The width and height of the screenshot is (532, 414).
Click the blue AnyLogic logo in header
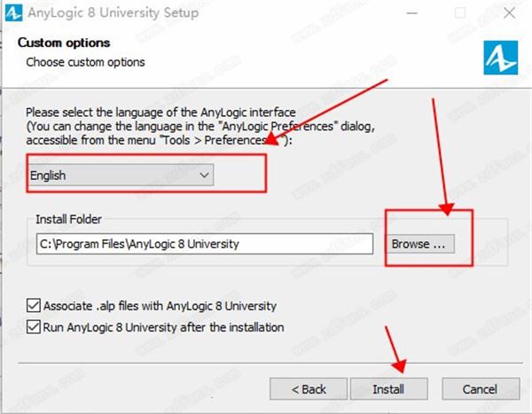(x=501, y=58)
